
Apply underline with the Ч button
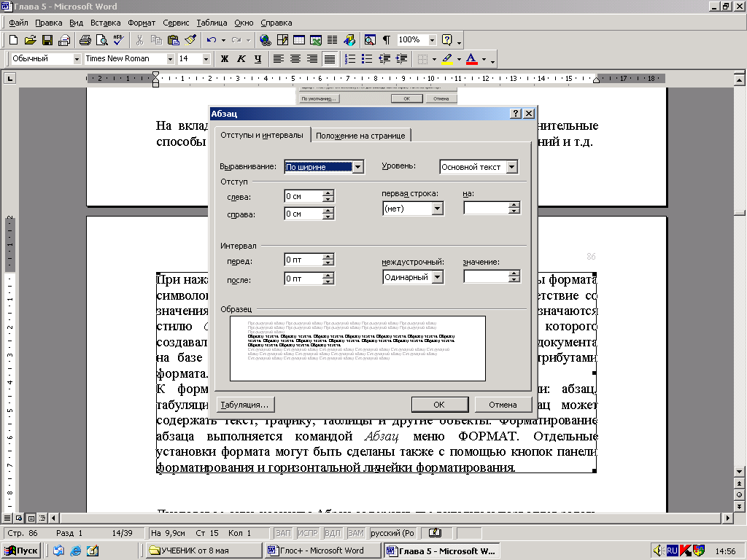click(x=258, y=58)
